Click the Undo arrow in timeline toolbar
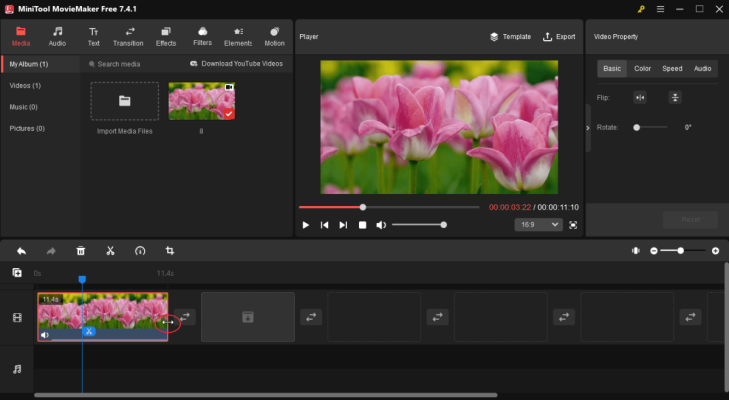The image size is (729, 400). pos(20,251)
